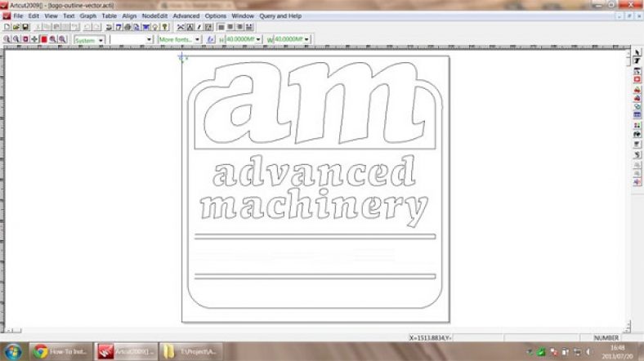Click the last magnifier in the zoom toolbar
This screenshot has height=361, width=644.
tap(62, 39)
